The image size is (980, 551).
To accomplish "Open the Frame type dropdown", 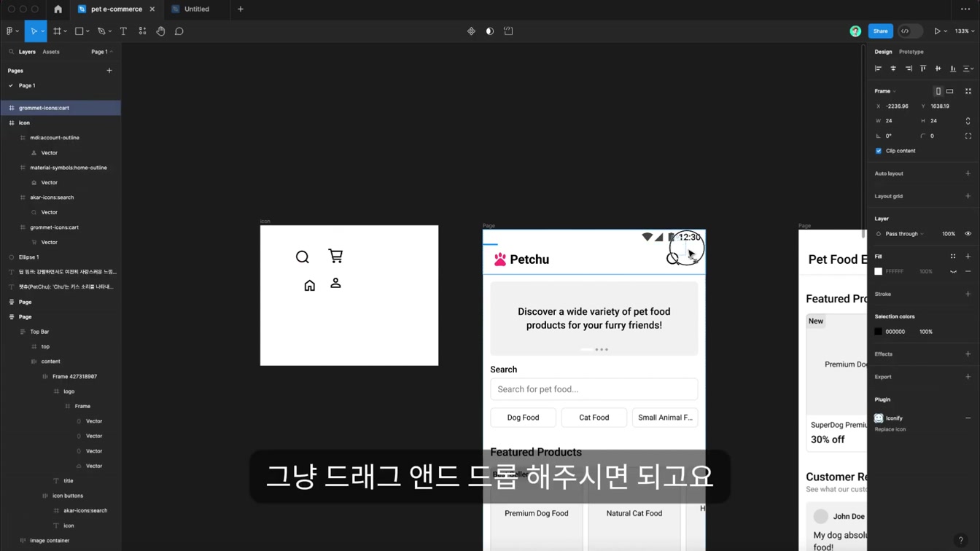I will tap(885, 91).
